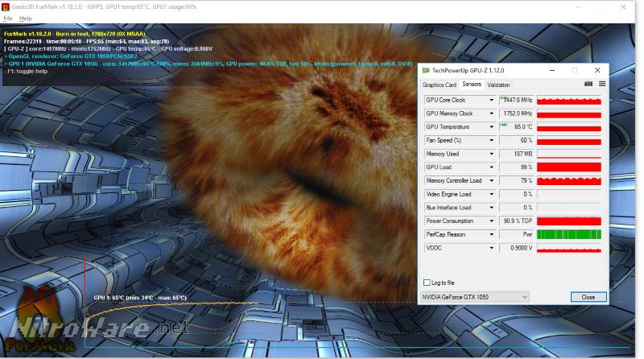Expand the GPU Load dropdown
The width and height of the screenshot is (644, 359).
(491, 167)
